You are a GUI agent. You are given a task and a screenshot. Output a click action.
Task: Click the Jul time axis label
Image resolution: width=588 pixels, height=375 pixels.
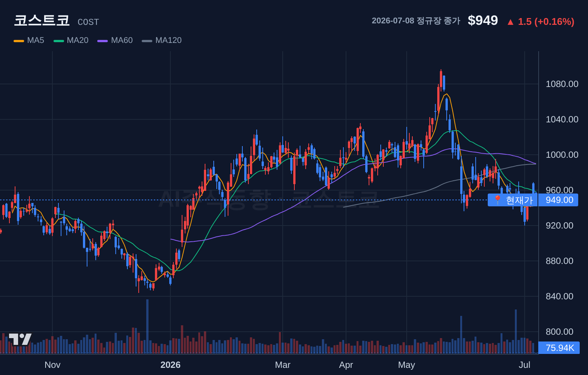tap(524, 365)
